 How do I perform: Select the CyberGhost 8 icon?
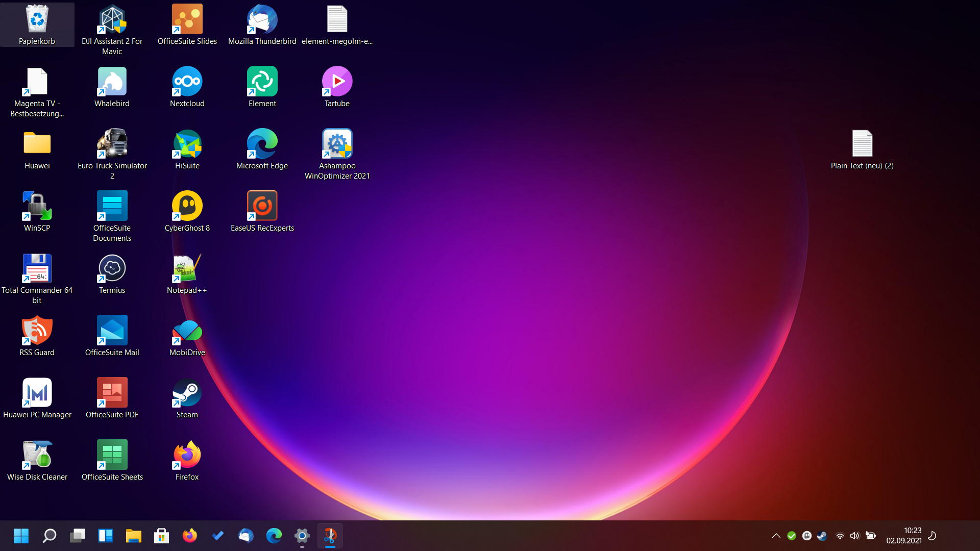click(187, 212)
